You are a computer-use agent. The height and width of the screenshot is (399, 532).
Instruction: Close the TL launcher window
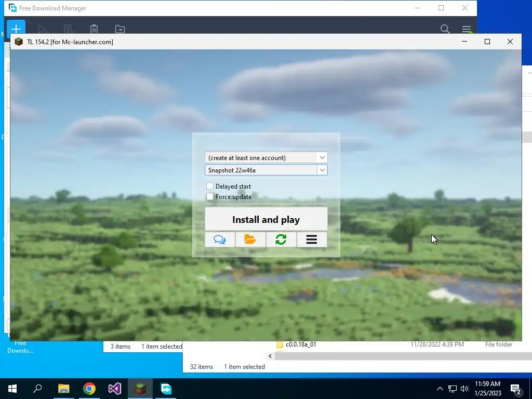pos(510,42)
